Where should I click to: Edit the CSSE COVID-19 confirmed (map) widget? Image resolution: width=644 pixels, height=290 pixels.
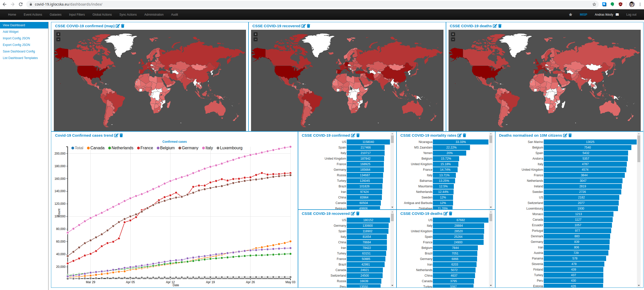click(x=117, y=26)
